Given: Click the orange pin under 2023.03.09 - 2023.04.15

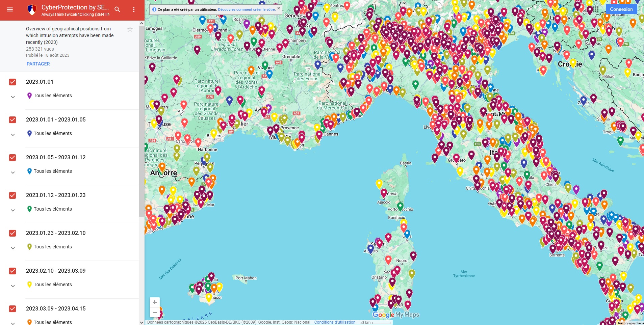Looking at the screenshot, I should pyautogui.click(x=29, y=322).
